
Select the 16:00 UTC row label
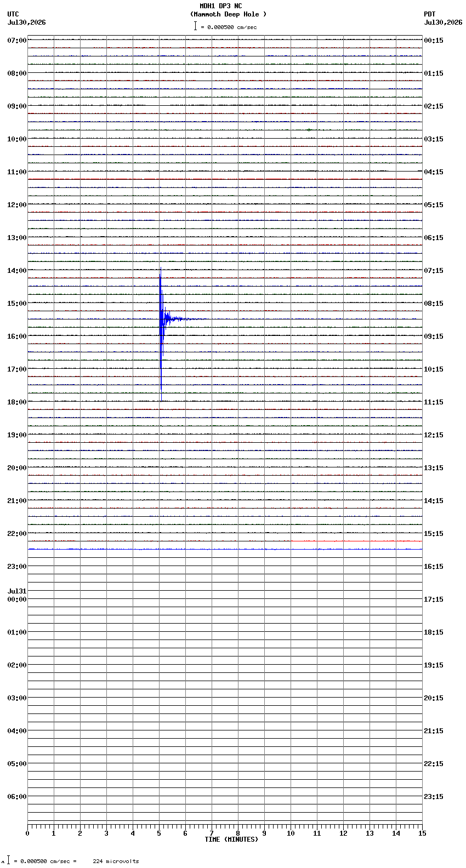[x=17, y=336]
